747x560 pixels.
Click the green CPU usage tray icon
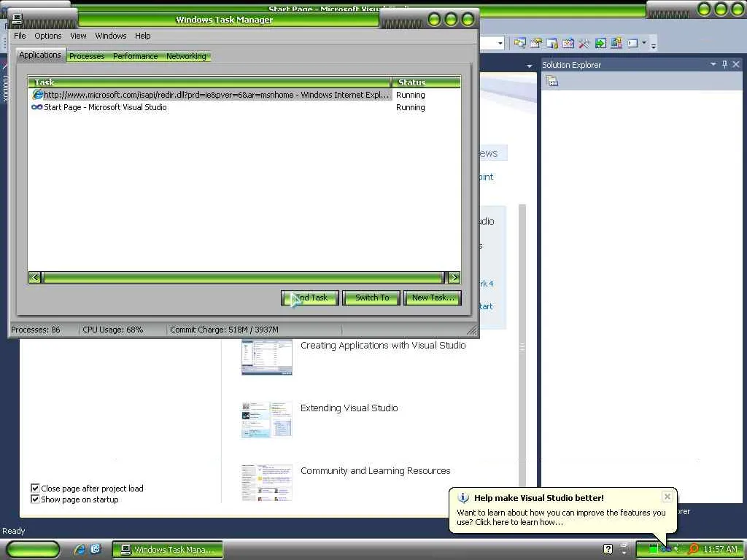(x=653, y=550)
